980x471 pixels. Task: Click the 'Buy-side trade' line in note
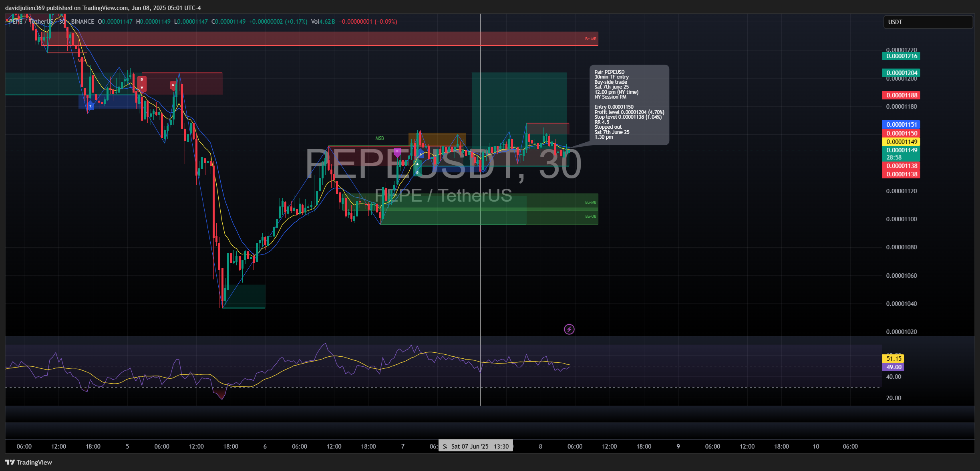[611, 82]
